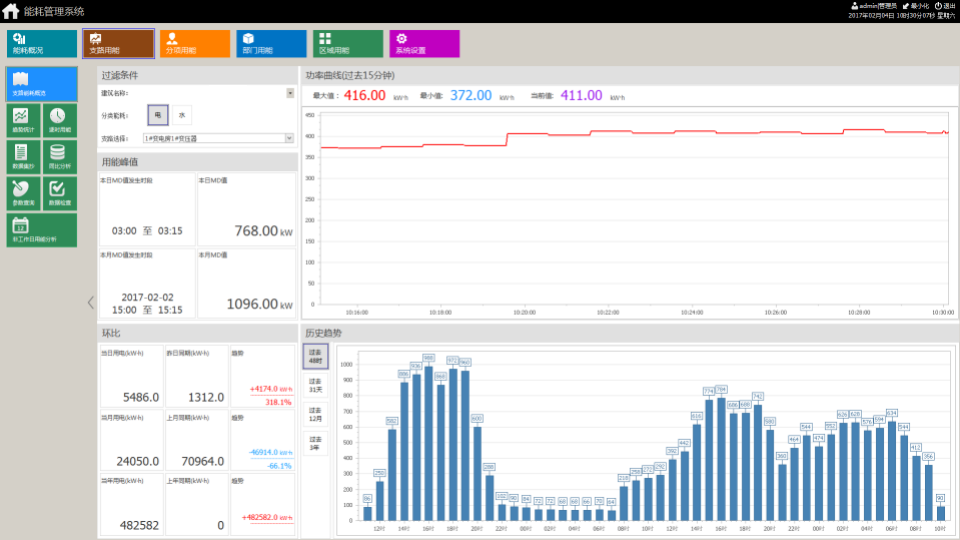Collapse sidebar with left chevron arrow
Viewport: 960px width, 540px height.
(90, 302)
